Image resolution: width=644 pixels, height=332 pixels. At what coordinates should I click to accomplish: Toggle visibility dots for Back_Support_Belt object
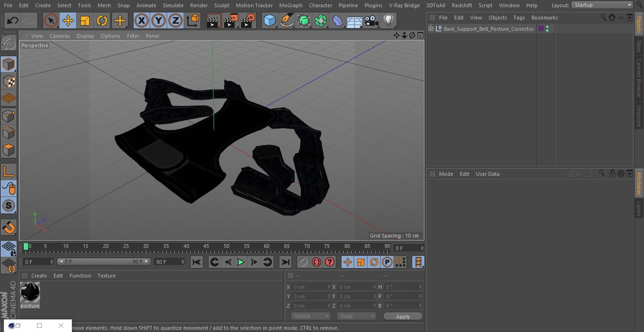click(x=547, y=29)
